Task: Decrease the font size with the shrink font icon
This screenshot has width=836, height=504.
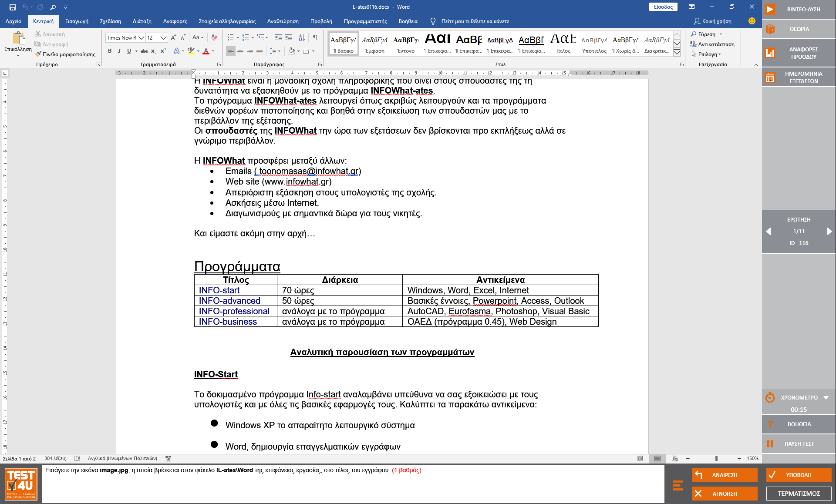Action: click(x=183, y=38)
